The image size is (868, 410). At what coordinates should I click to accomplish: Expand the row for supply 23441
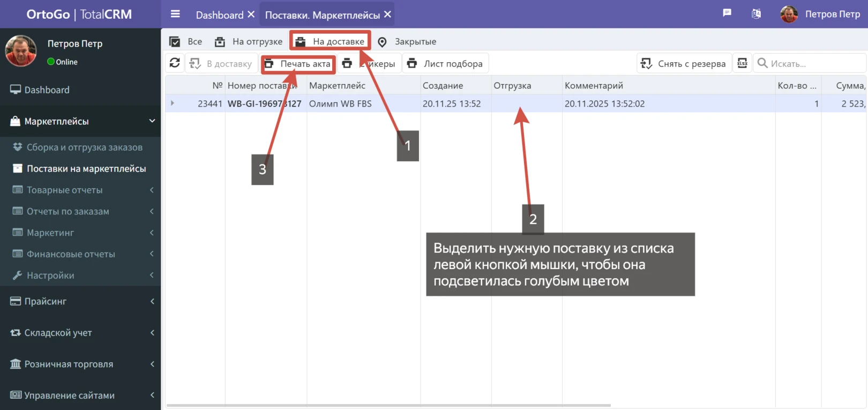[173, 103]
